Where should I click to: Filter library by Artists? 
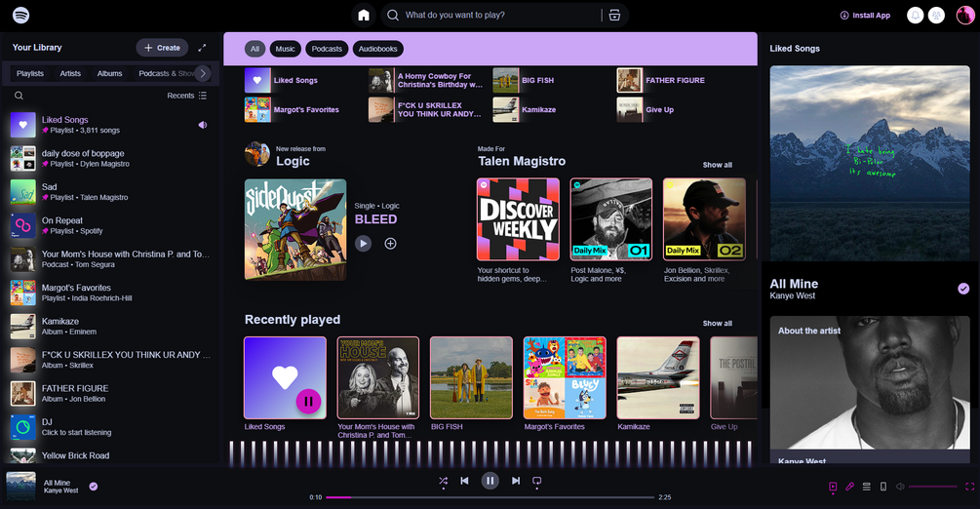(70, 73)
